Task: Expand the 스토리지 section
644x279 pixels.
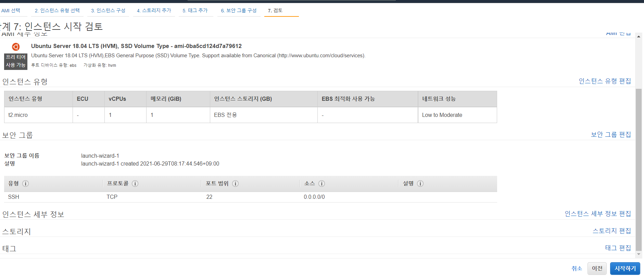Action: tap(16, 232)
